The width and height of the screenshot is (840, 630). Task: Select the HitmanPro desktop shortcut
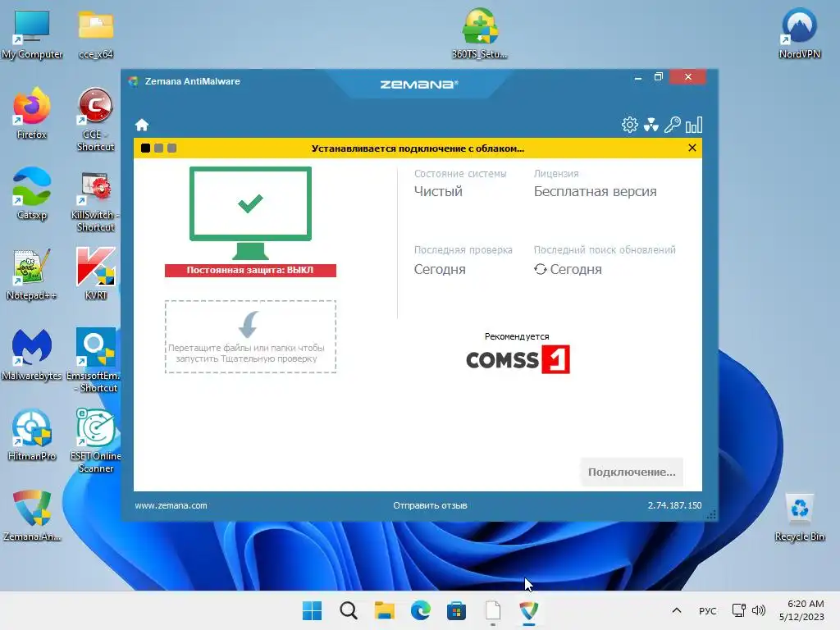coord(32,435)
